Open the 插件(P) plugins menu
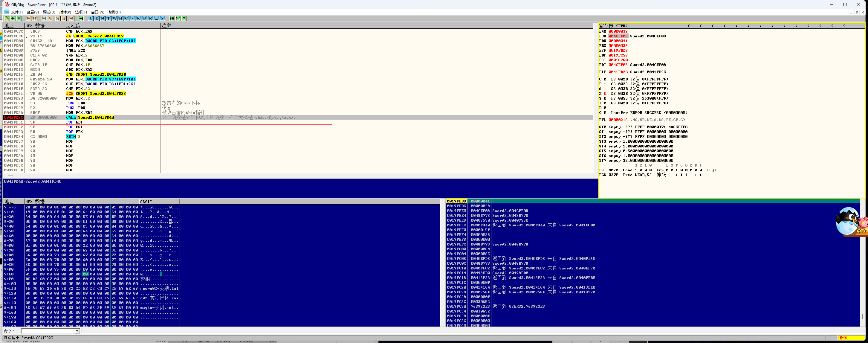The width and height of the screenshot is (868, 343). pyautogui.click(x=65, y=12)
